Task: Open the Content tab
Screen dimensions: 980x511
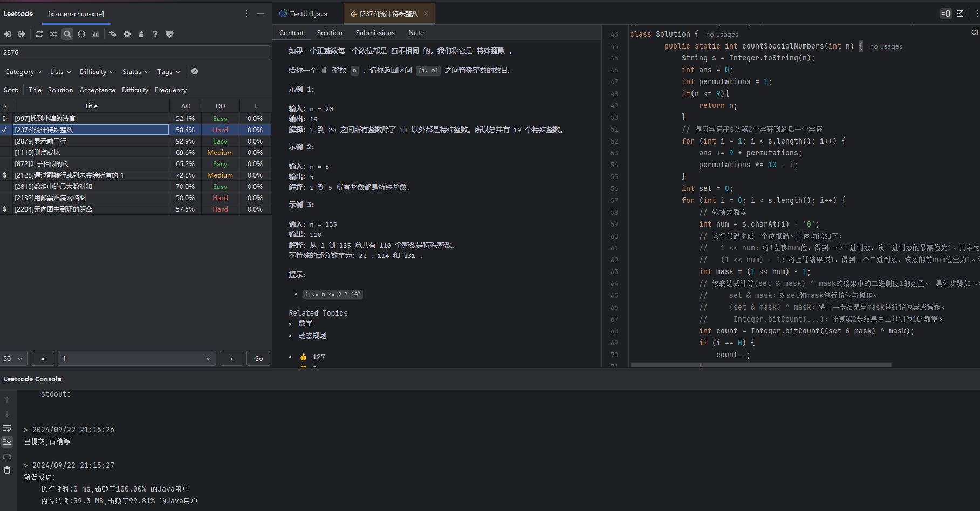Action: [291, 33]
